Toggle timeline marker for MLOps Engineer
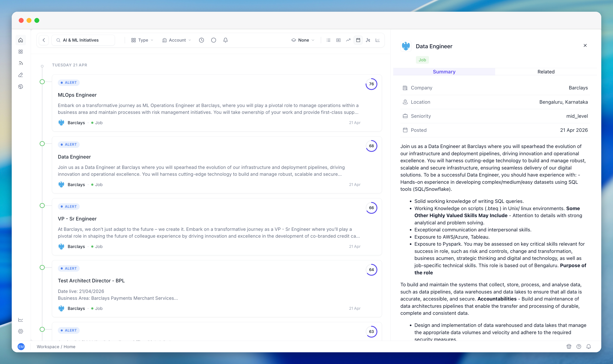 [x=42, y=82]
